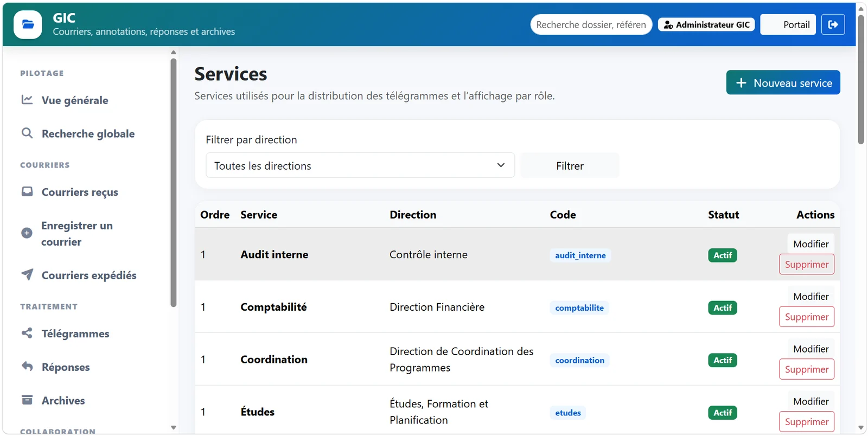Open Archives menu item
Screen dimensions: 868x436
(x=63, y=401)
